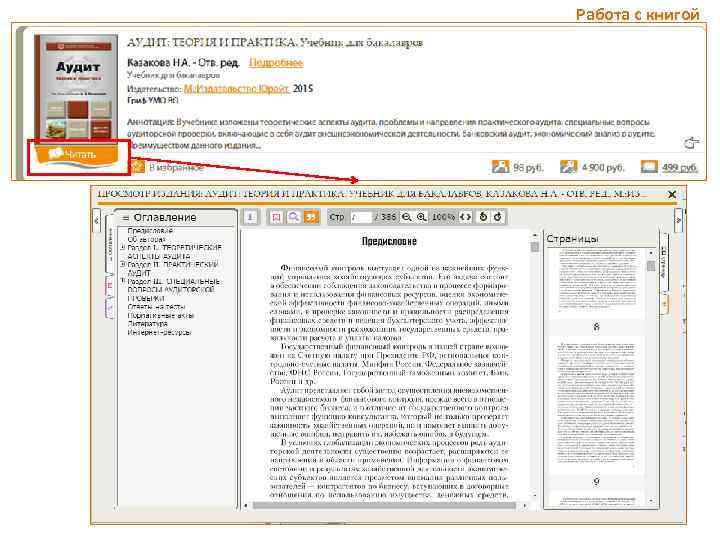Click the horizontal scrollbar right arrow

pos(525,506)
